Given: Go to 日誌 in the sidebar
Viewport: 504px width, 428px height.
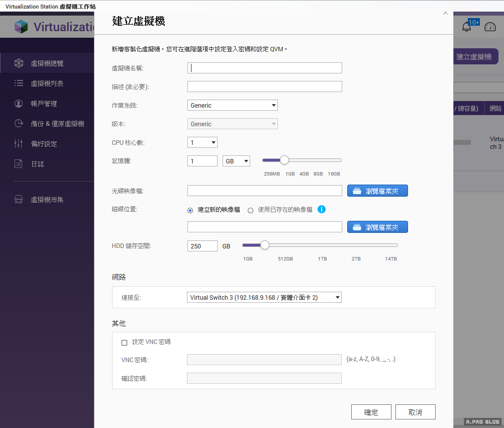Looking at the screenshot, I should tap(38, 164).
